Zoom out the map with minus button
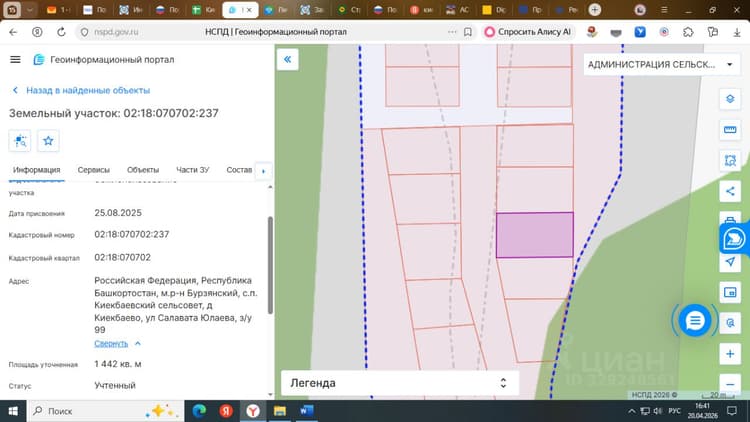Image resolution: width=750 pixels, height=422 pixels. 730,384
